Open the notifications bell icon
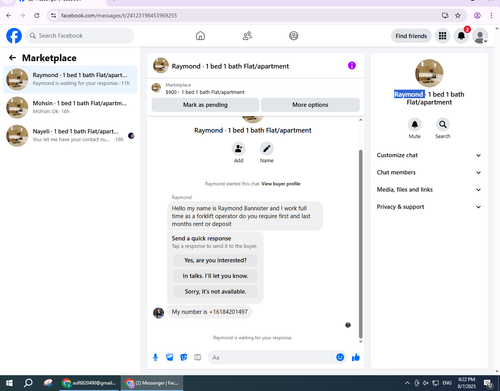 click(x=461, y=36)
